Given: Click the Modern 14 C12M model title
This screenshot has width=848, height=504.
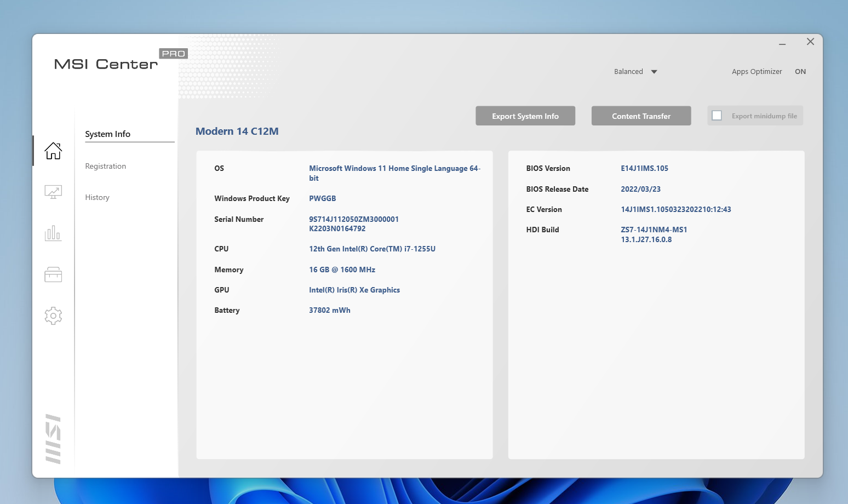Looking at the screenshot, I should pos(237,131).
